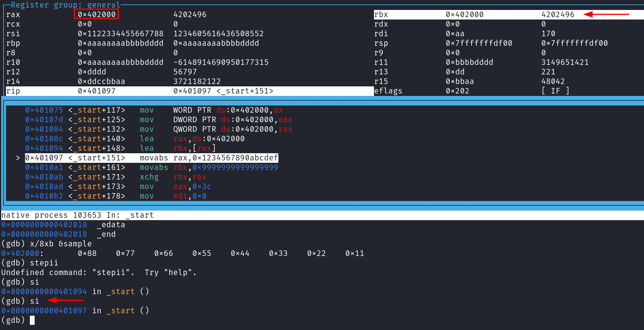Click the 0x88 byte in memory dump

87,254
